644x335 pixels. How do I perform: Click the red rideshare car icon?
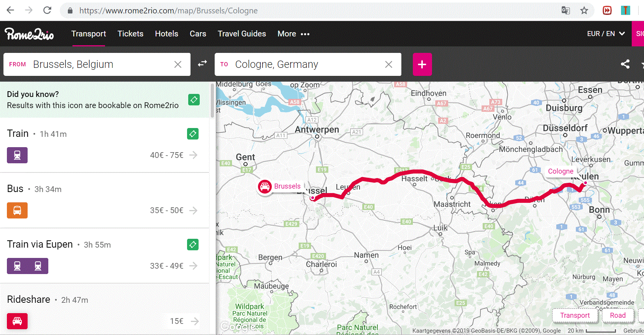tap(17, 321)
